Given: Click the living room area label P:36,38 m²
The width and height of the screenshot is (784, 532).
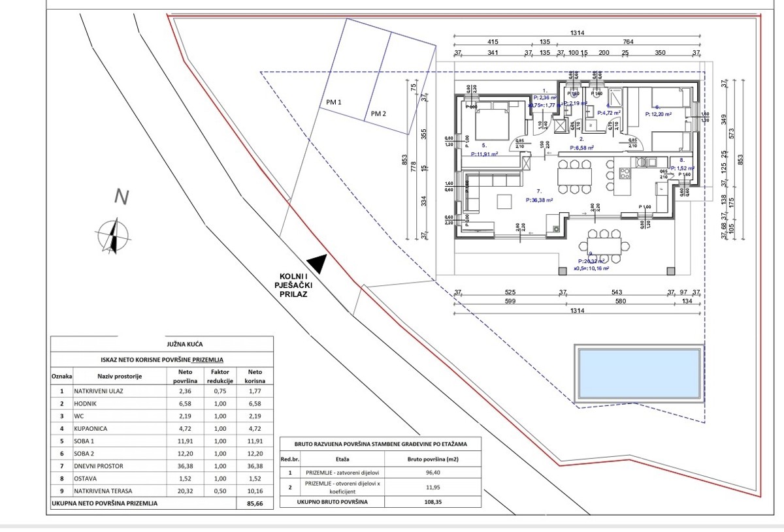Looking at the screenshot, I should (x=540, y=201).
